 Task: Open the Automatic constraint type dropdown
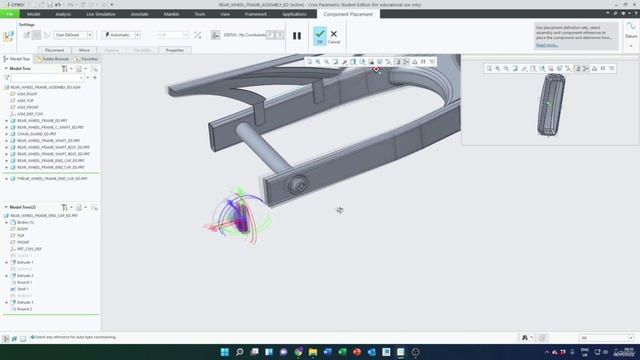click(x=121, y=35)
